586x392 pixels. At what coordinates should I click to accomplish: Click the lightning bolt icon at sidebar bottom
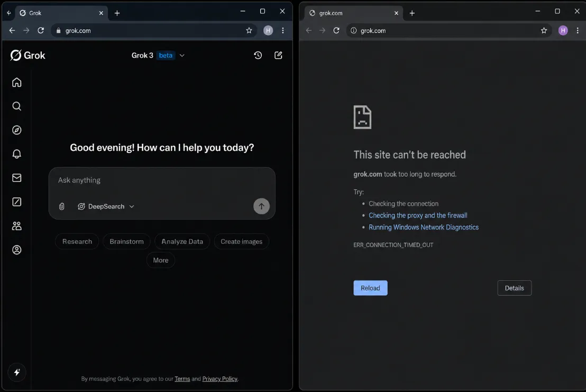tap(17, 372)
